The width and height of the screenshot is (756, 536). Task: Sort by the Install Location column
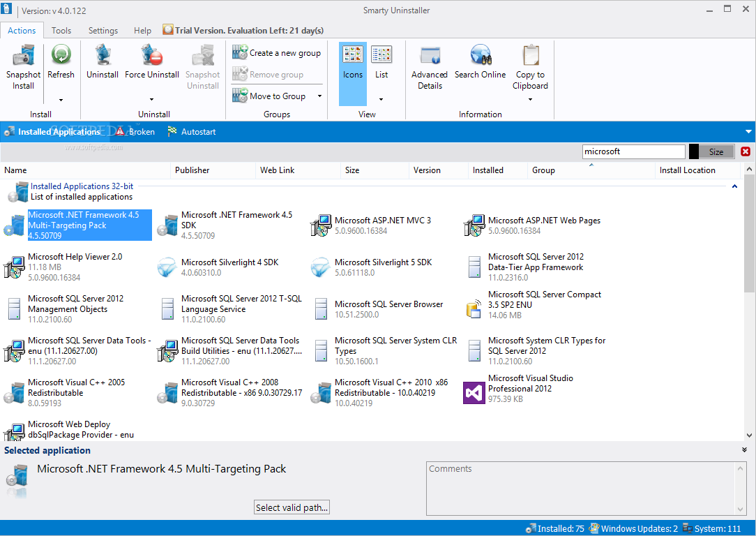pyautogui.click(x=697, y=170)
